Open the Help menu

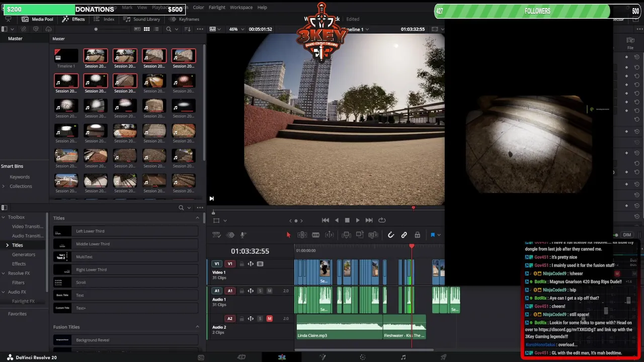pos(262,8)
